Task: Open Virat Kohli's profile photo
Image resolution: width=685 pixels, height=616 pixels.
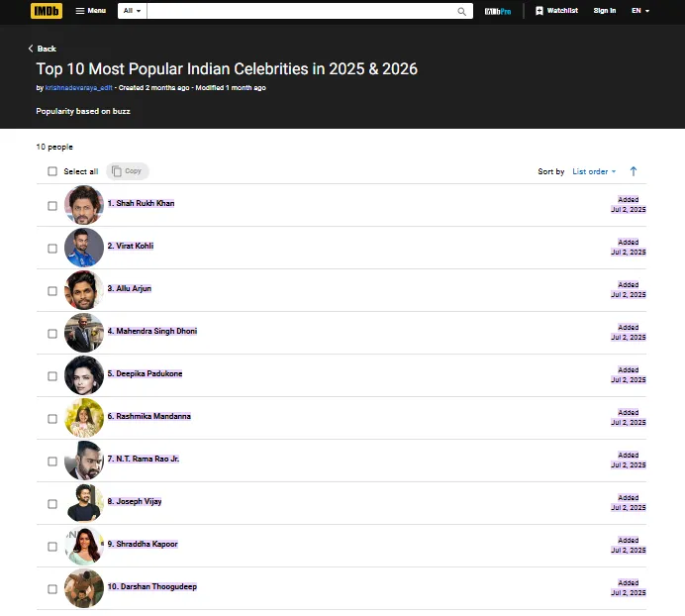Action: (x=84, y=248)
